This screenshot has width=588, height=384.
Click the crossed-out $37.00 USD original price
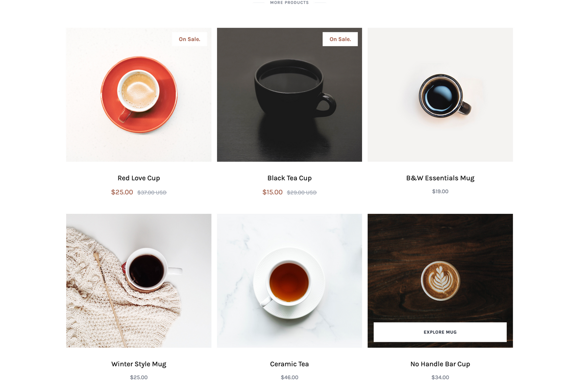(152, 193)
